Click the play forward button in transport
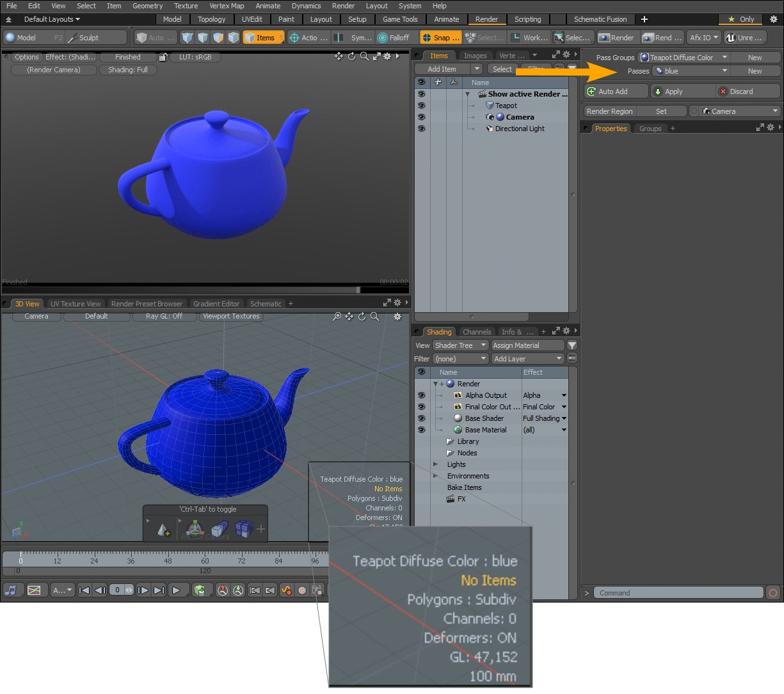 [176, 590]
